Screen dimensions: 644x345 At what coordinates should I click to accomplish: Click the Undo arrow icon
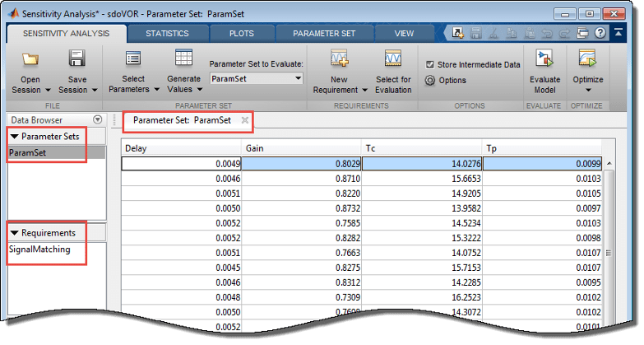click(x=547, y=33)
